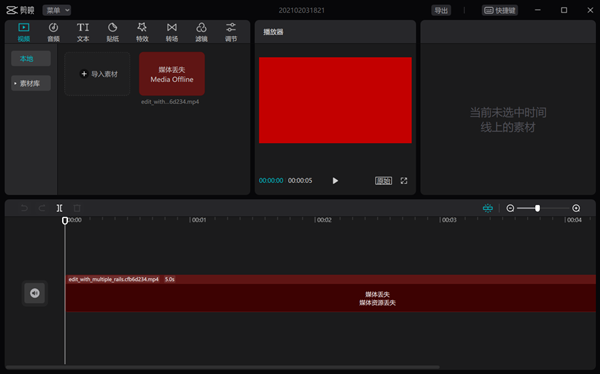Click the split clip tool icon

pyautogui.click(x=59, y=208)
